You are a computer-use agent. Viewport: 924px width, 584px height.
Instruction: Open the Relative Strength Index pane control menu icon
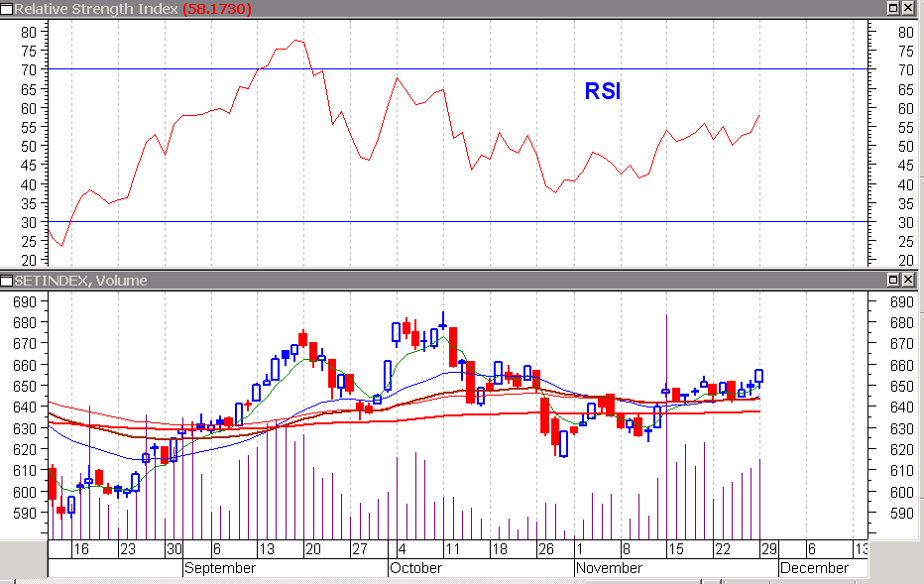[x=7, y=9]
